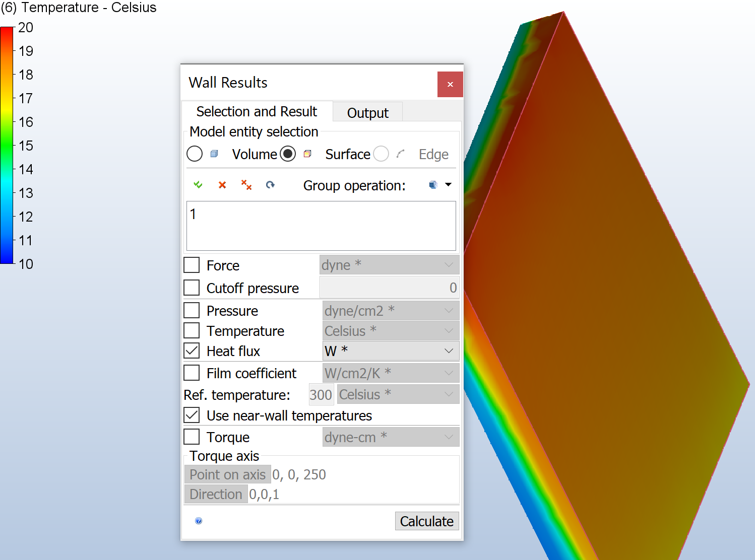The height and width of the screenshot is (560, 755).
Task: Click the red X deselect icon
Action: (x=222, y=185)
